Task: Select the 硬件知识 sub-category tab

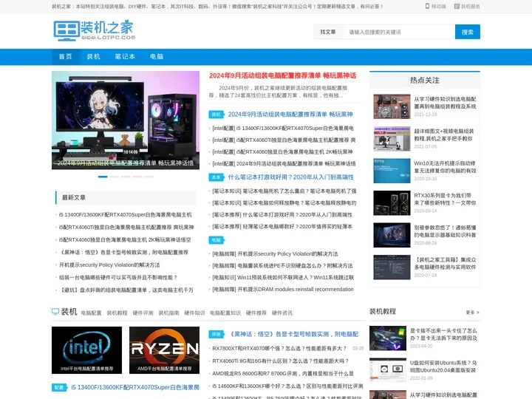Action: click(194, 313)
